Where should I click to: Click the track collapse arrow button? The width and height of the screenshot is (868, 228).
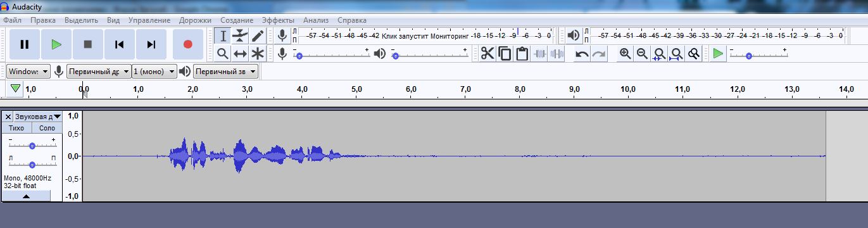[27, 196]
